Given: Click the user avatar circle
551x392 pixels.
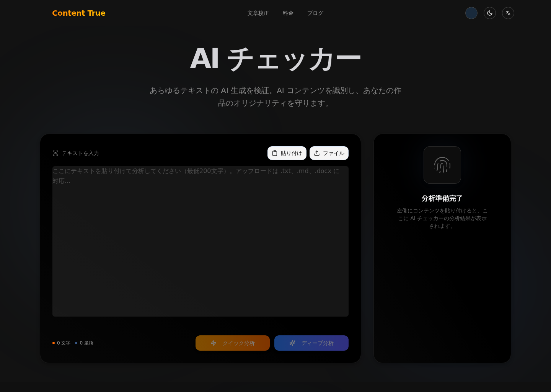Looking at the screenshot, I should click(471, 13).
